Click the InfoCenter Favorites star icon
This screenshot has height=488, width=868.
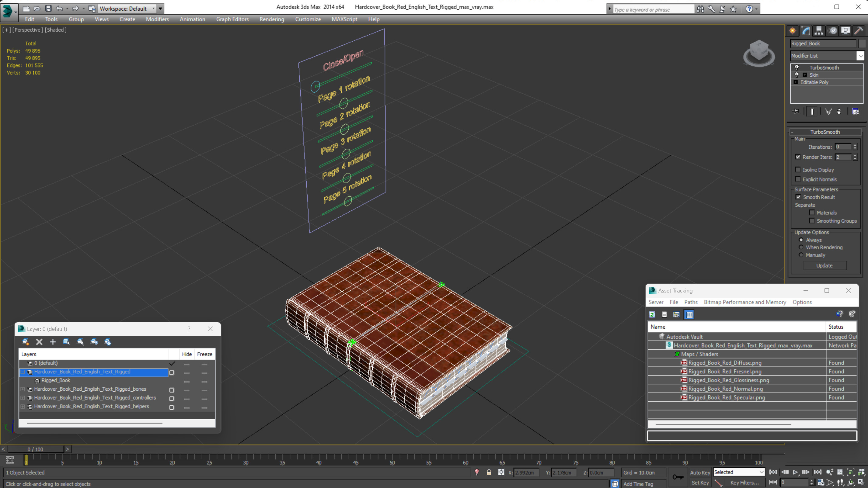click(x=733, y=9)
